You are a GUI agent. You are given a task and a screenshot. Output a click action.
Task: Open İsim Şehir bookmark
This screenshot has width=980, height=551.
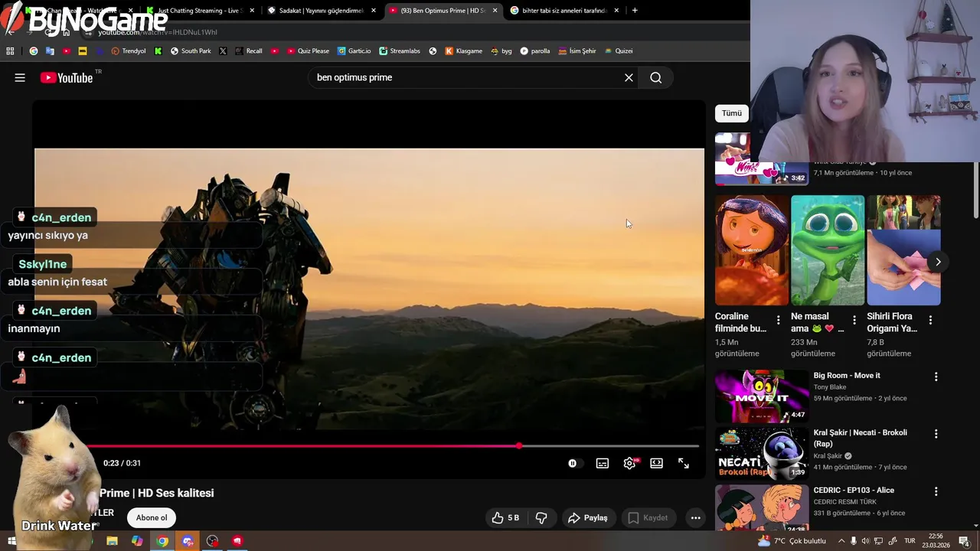click(x=577, y=51)
